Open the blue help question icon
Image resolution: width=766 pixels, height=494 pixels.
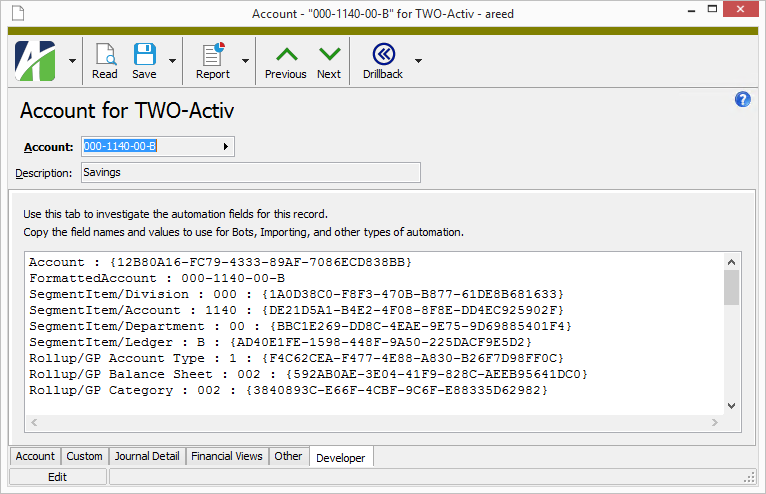pyautogui.click(x=743, y=100)
